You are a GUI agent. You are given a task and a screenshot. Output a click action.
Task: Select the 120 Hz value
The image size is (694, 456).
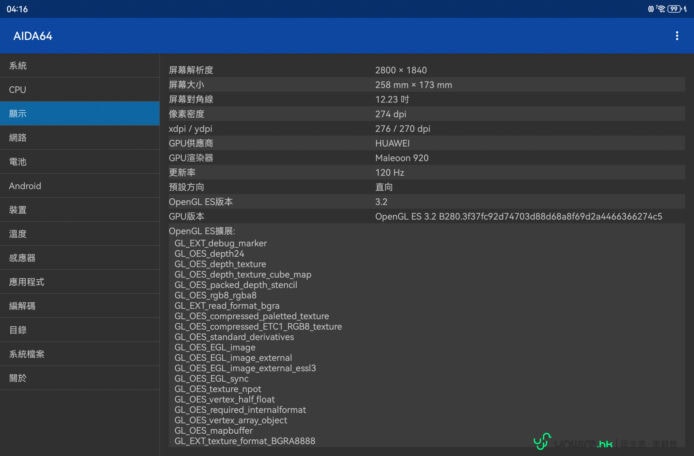[x=389, y=172]
